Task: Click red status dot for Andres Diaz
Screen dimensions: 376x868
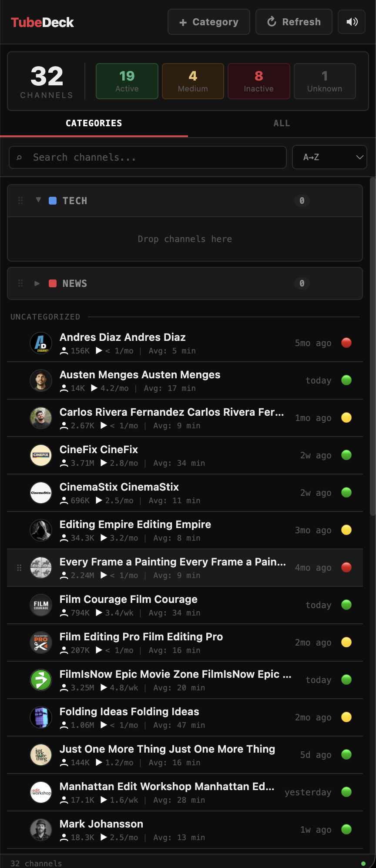Action: pos(346,343)
